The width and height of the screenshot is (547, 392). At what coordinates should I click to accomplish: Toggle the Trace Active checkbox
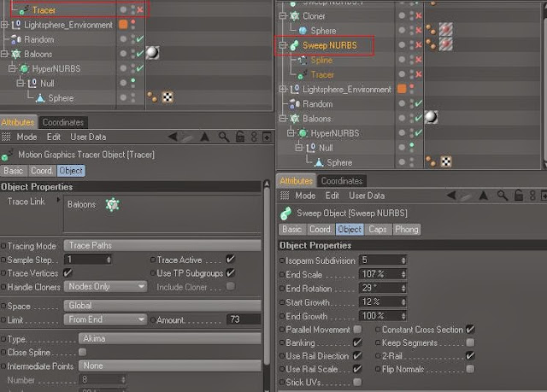[230, 260]
